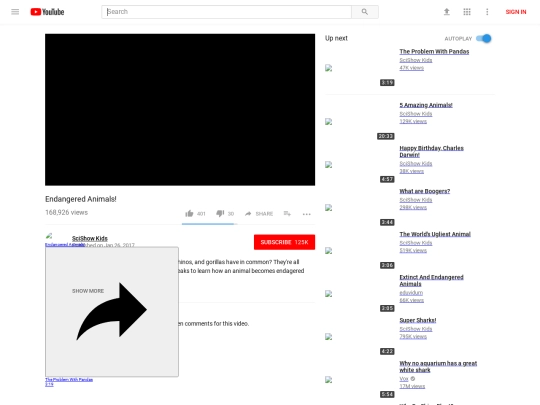Click SIGN IN
Screen dimensions: 540x405
[516, 12]
